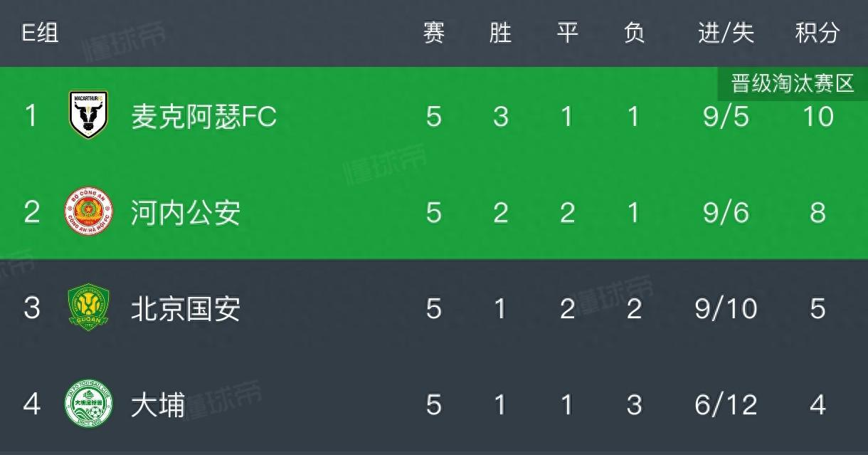The image size is (868, 455).
Task: Click Macarthur's 10 points value
Action: tap(817, 116)
